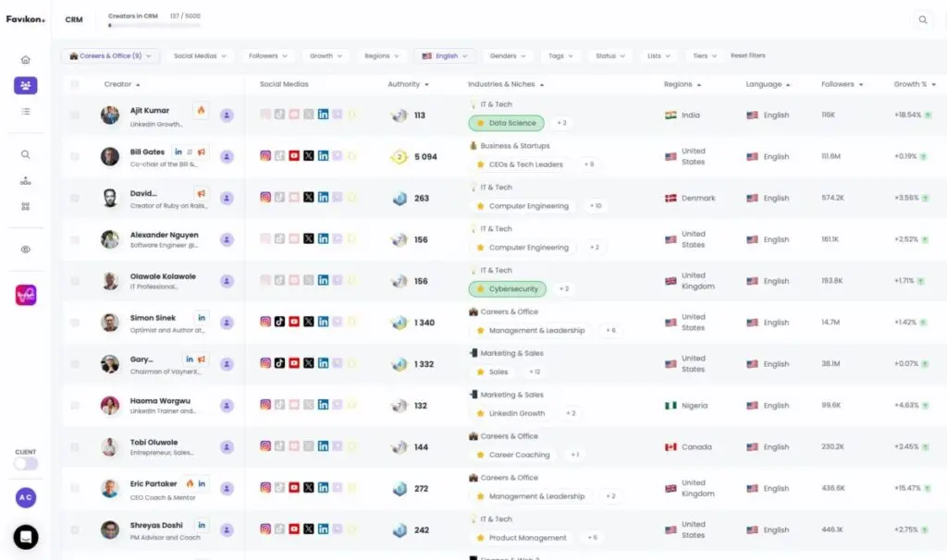Click the purple profile icon beside Ajit Kumar
Viewport: 947px width, 560px height.
pos(228,116)
